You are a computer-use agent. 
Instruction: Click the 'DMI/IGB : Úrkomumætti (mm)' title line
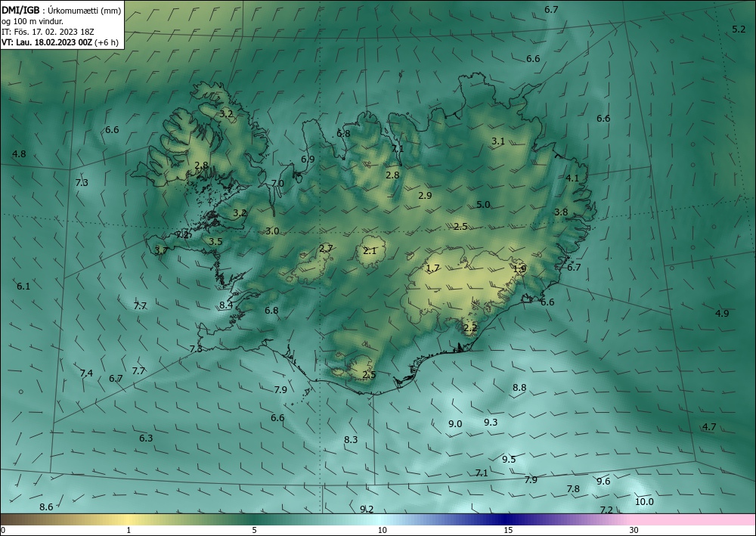pos(61,11)
